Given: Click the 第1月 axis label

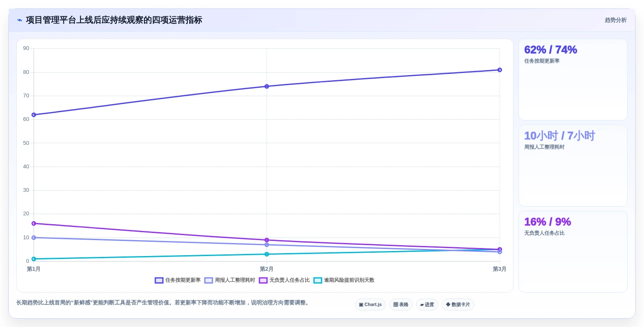Looking at the screenshot, I should [x=34, y=269].
